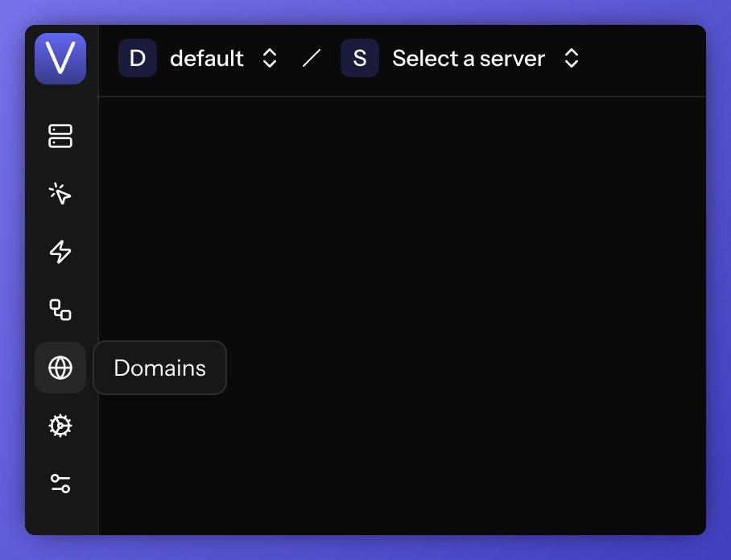Open the globe Domains icon
This screenshot has width=731, height=560.
[x=60, y=368]
